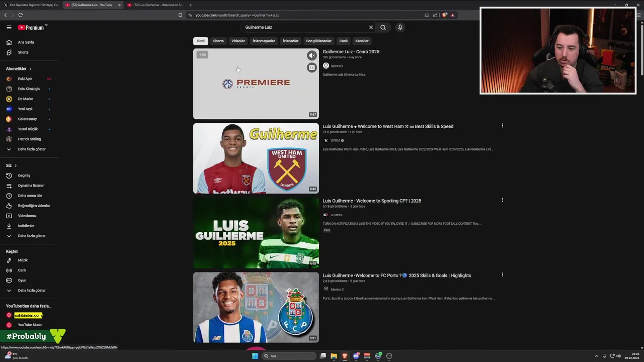Start voice search with the microphone icon
The width and height of the screenshot is (644, 362).
click(x=400, y=28)
